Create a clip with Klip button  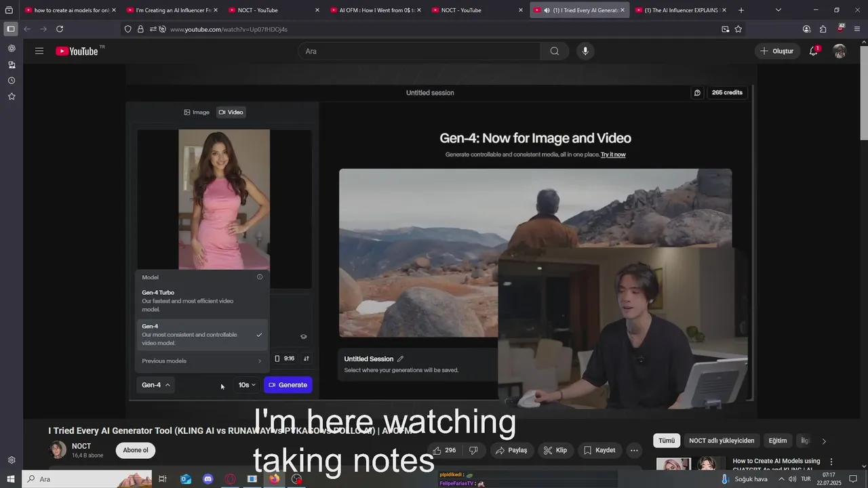pos(556,450)
